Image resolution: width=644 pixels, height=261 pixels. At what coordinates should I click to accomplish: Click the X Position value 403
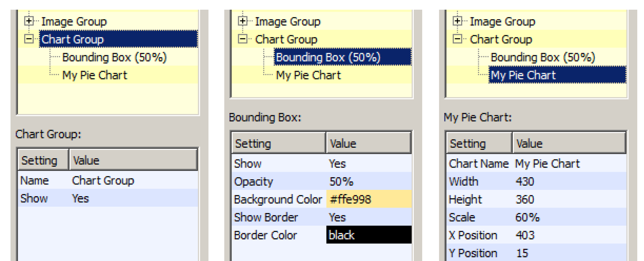[525, 235]
